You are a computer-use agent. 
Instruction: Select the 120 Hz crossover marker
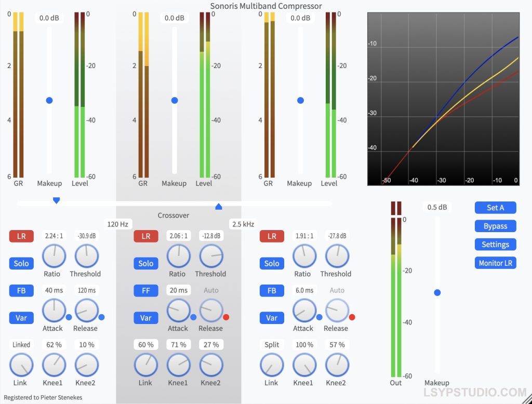tap(56, 200)
